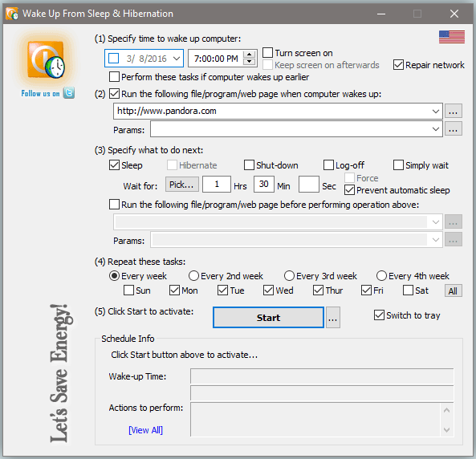Click the Follow us on link

pos(40,94)
